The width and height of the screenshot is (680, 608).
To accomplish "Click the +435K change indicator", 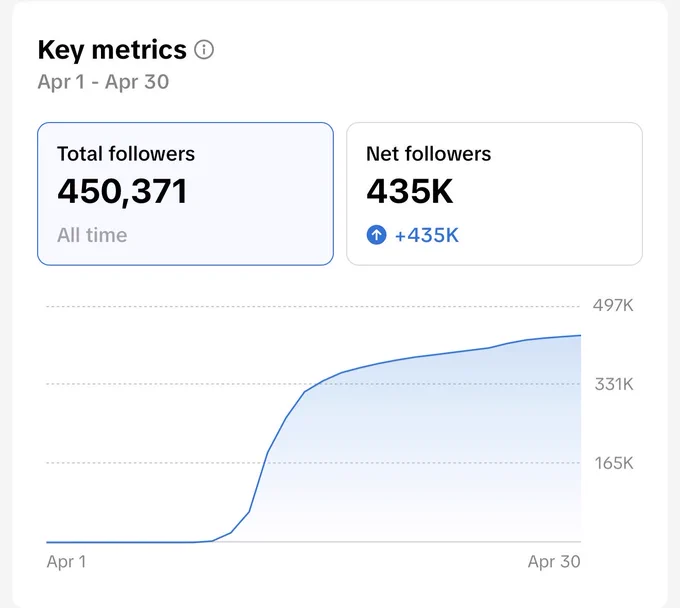I will coord(427,235).
